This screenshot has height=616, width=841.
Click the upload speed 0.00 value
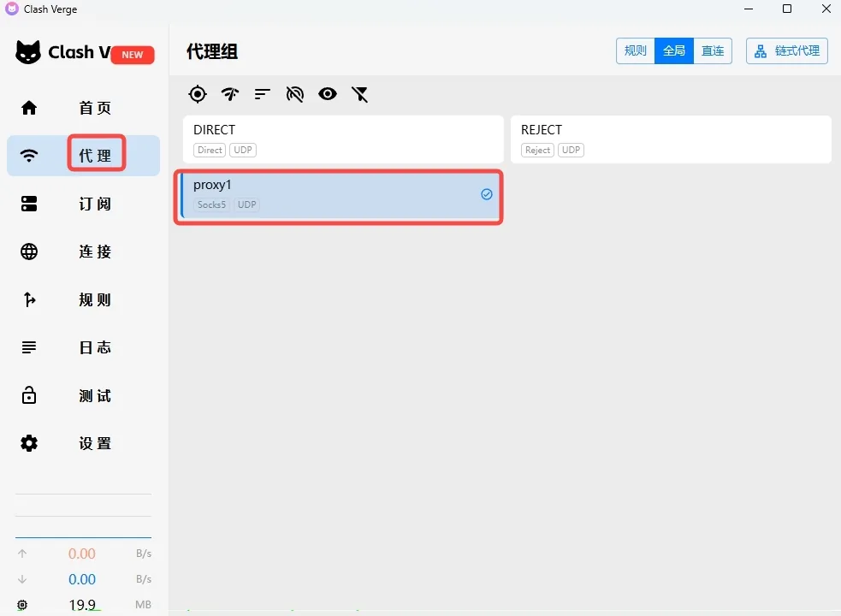click(81, 554)
